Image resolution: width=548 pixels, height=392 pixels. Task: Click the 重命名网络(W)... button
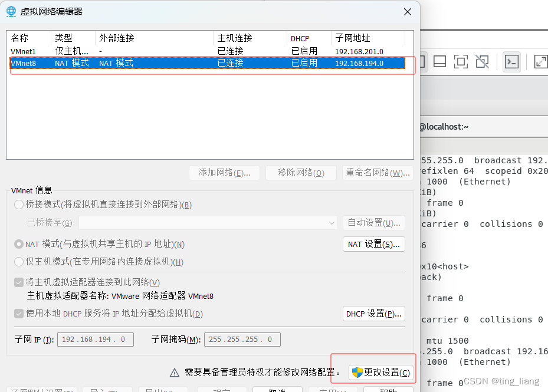click(x=378, y=173)
